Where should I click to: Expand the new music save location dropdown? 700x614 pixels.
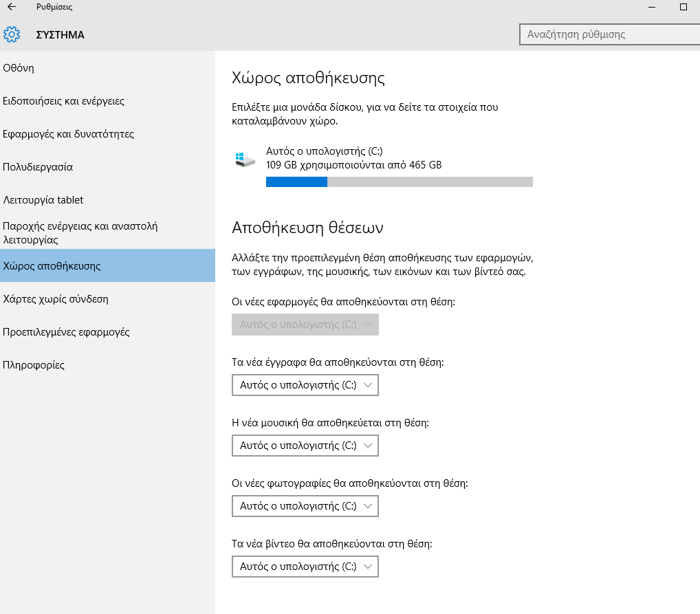(x=305, y=446)
